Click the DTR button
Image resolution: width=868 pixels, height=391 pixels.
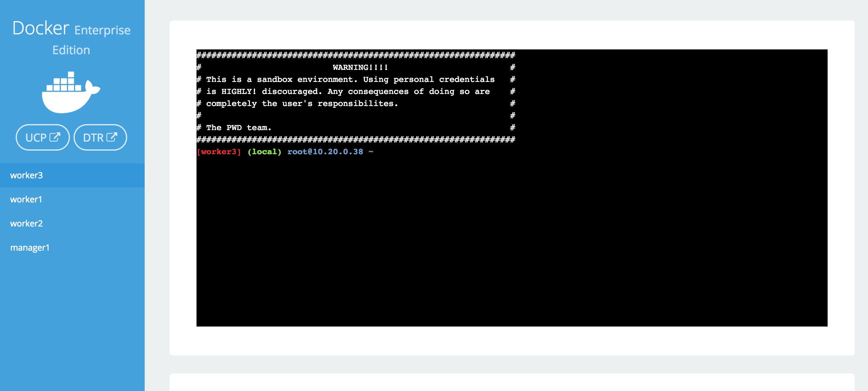(100, 137)
